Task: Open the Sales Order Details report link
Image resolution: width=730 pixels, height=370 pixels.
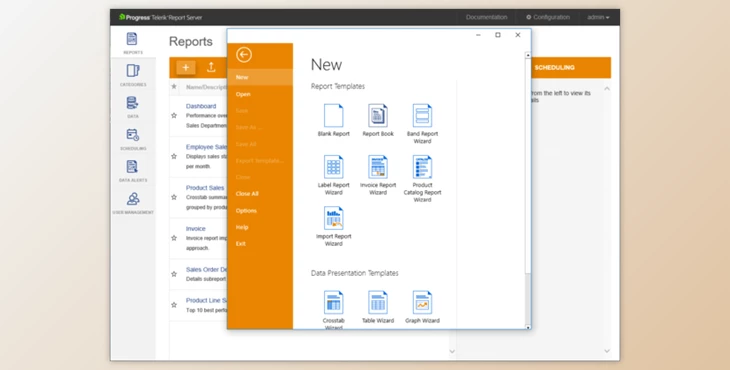Action: [206, 269]
